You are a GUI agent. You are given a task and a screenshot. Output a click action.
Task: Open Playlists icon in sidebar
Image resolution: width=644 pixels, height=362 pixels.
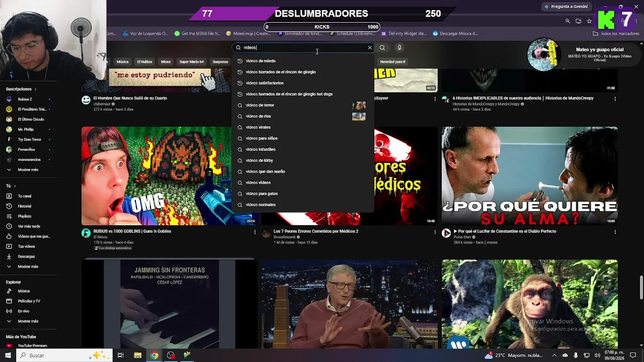click(9, 216)
